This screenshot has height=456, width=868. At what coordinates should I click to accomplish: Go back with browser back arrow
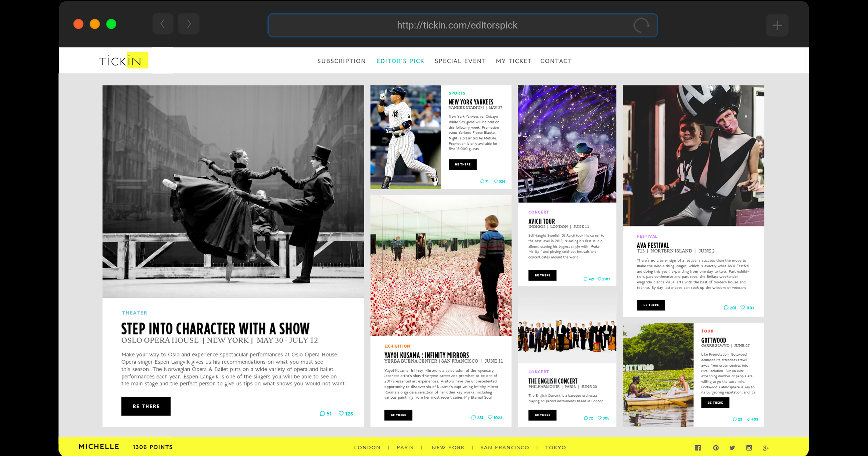163,24
